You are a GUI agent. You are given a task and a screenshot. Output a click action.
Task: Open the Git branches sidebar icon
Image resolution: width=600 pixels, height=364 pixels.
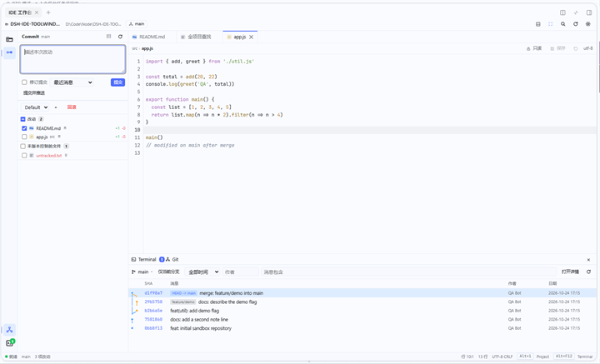[x=9, y=330]
